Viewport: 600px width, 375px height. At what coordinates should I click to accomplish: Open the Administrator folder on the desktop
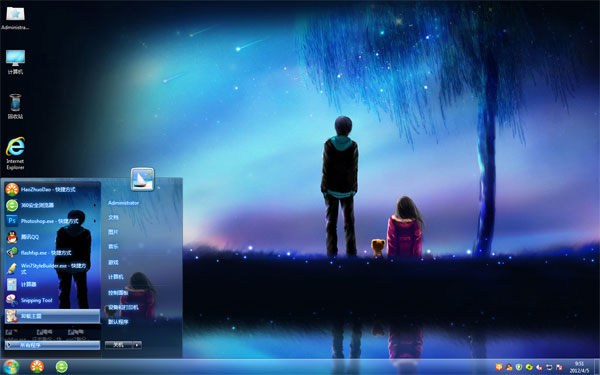(x=15, y=18)
